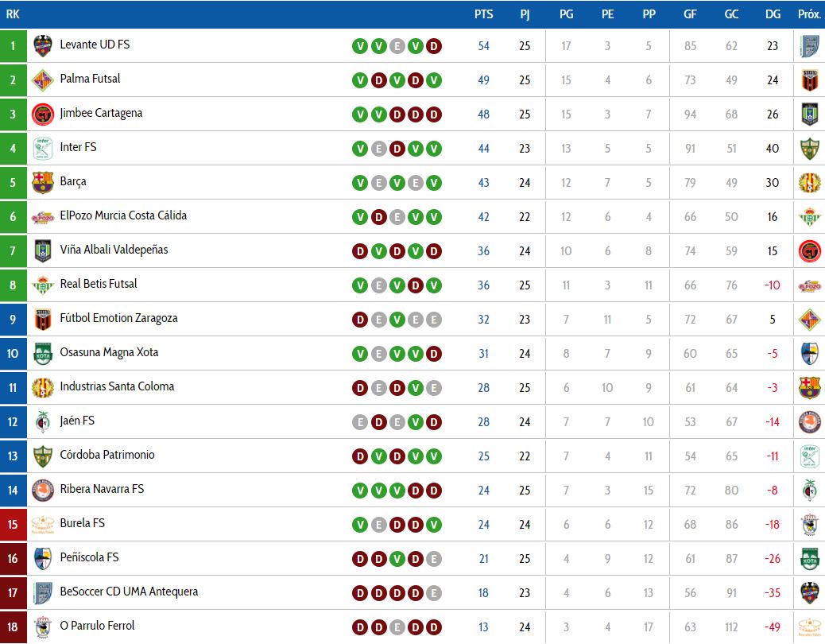
Task: Open the BeSoccer CD UMA Antequera link
Action: 129,592
